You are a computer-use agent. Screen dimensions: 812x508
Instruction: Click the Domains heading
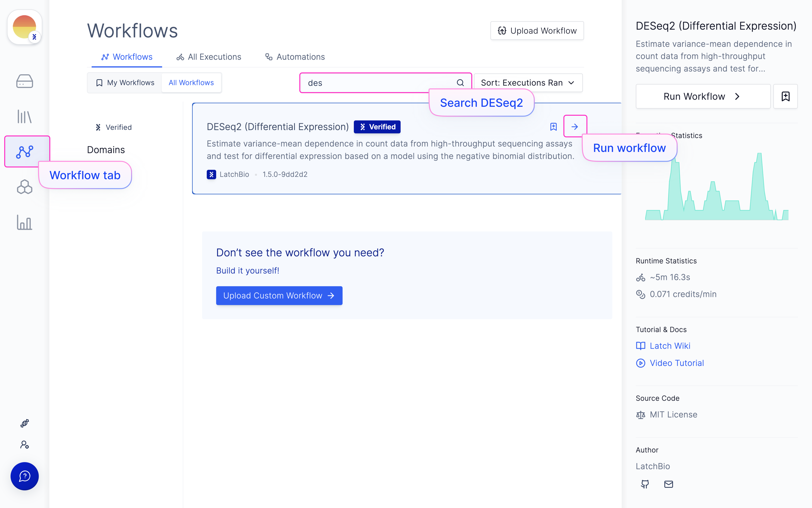pos(106,150)
